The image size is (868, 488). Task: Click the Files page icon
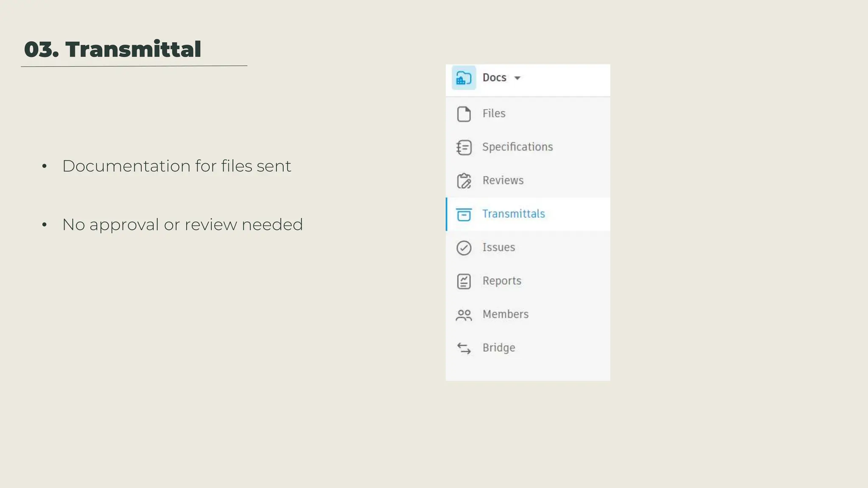click(x=464, y=114)
